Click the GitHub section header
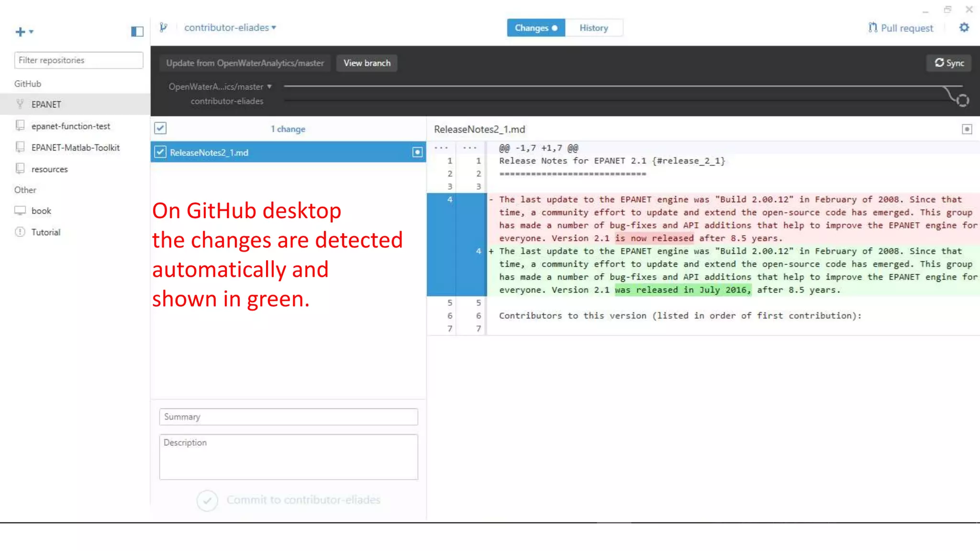This screenshot has width=980, height=551. click(28, 84)
